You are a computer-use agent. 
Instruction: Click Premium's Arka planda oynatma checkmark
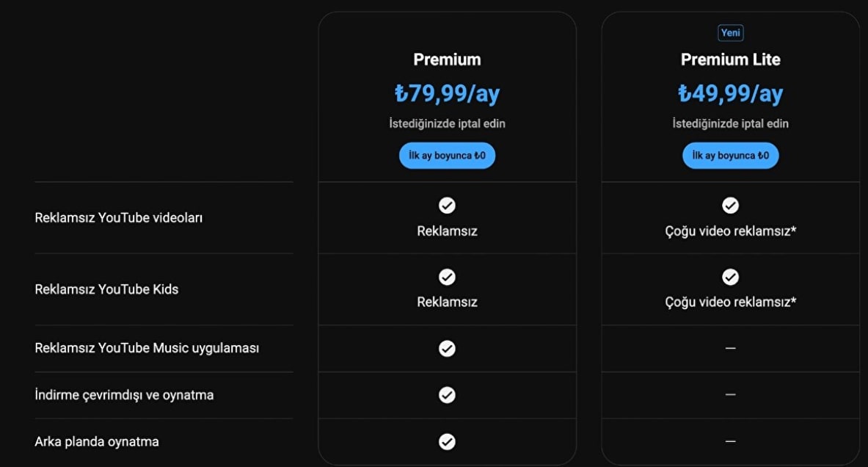(x=447, y=441)
